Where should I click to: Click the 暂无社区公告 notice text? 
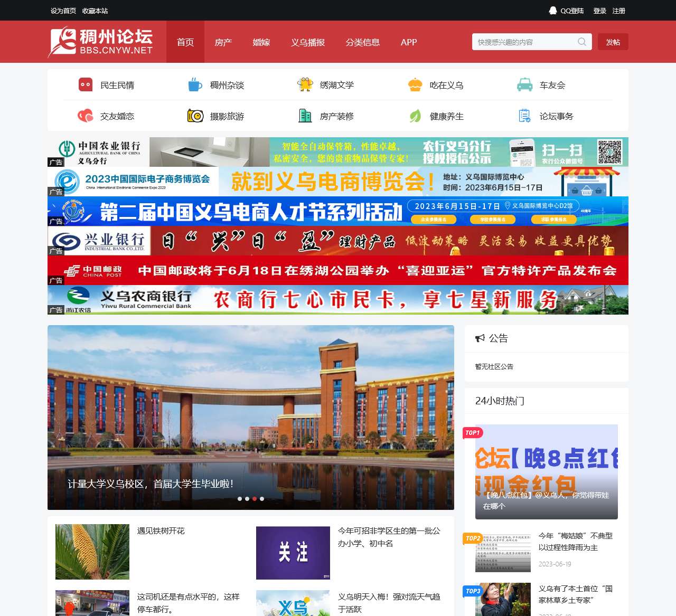coord(494,366)
